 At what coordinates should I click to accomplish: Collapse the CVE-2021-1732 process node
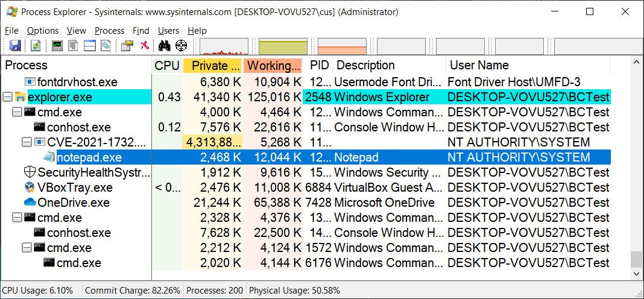coord(27,142)
